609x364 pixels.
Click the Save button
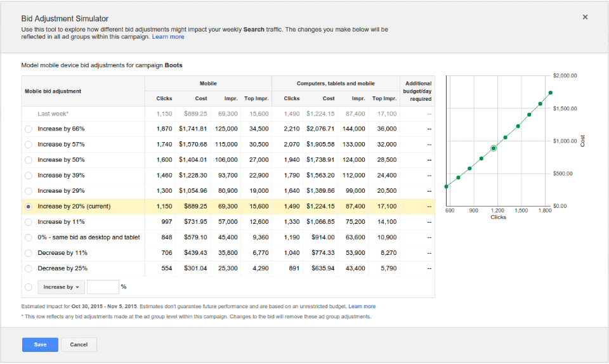(40, 344)
